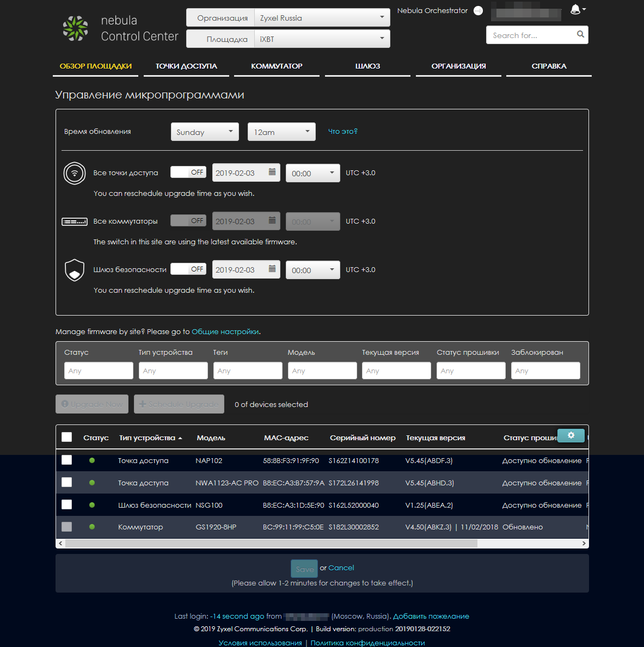Click the -14 second ago login link

point(237,616)
